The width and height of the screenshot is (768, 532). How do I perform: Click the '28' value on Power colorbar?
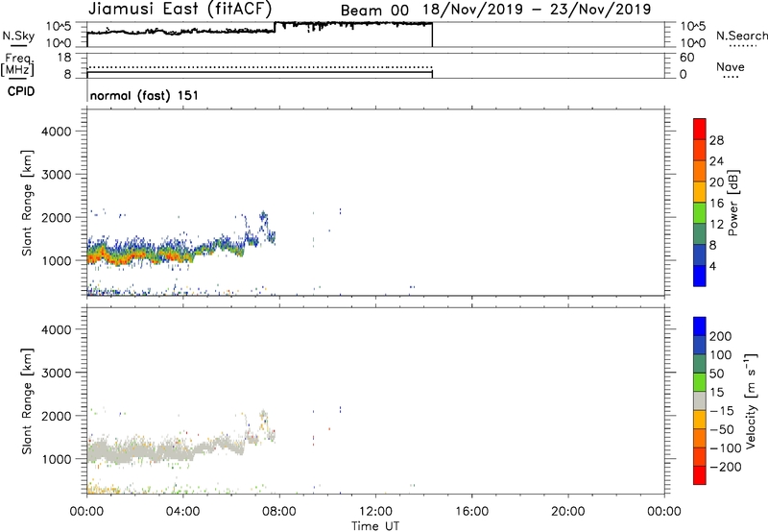pos(716,140)
